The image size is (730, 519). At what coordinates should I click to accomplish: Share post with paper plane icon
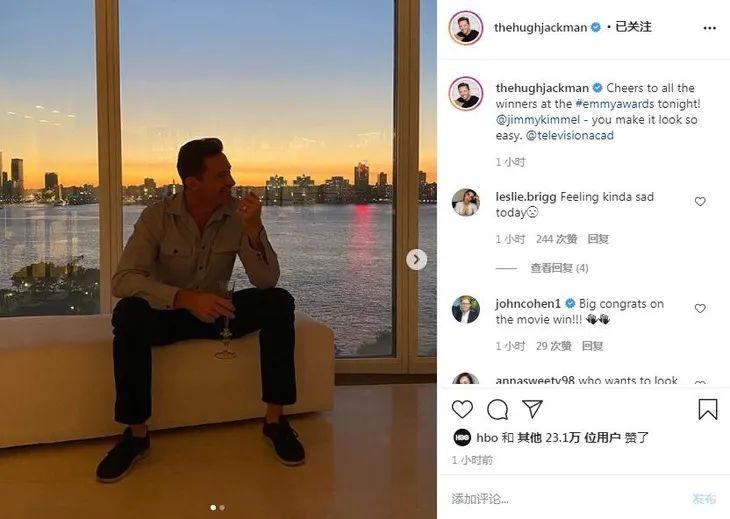click(532, 409)
